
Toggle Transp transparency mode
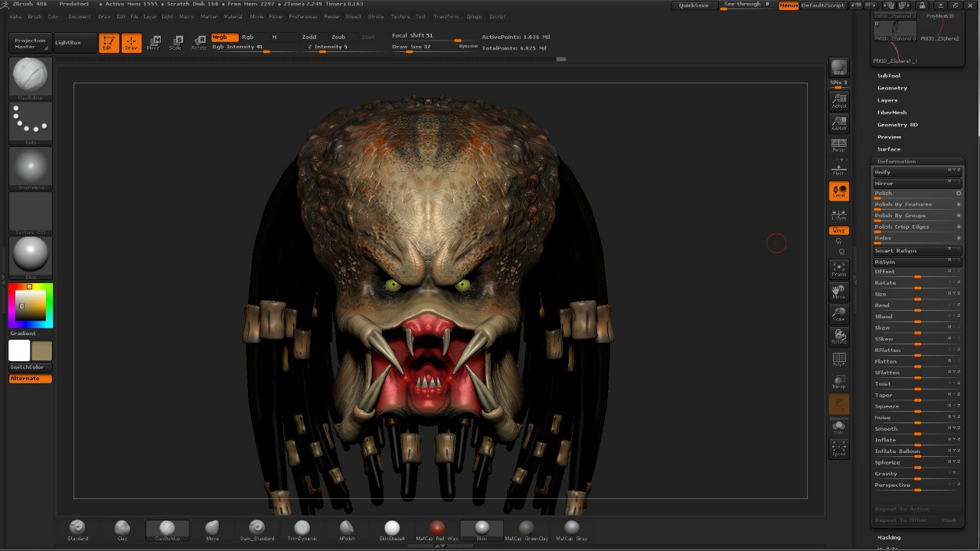point(839,381)
